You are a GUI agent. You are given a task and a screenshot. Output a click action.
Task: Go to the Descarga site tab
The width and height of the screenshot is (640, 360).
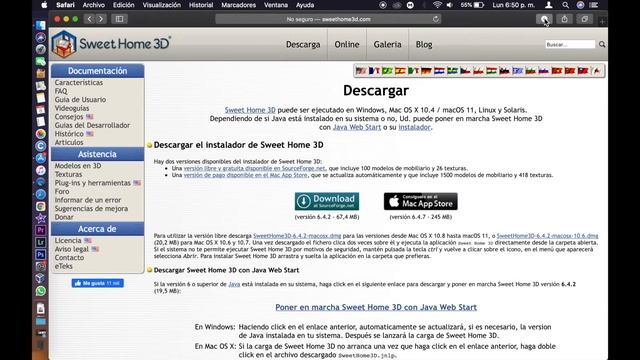pyautogui.click(x=303, y=44)
